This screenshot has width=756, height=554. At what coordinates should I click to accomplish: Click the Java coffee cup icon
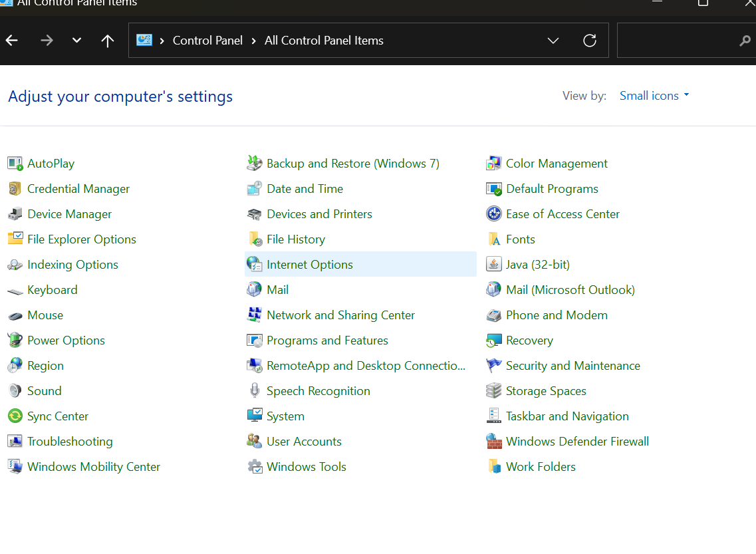coord(494,265)
